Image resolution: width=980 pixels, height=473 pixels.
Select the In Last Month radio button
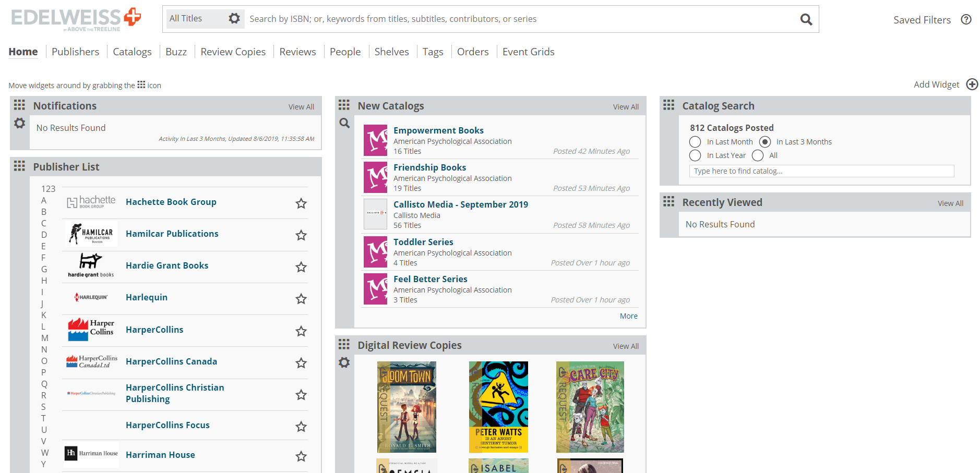pos(695,142)
